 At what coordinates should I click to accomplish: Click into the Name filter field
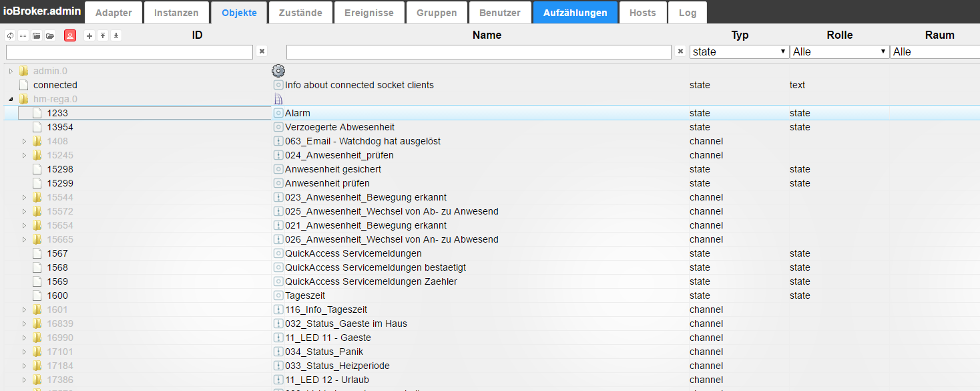coord(478,51)
